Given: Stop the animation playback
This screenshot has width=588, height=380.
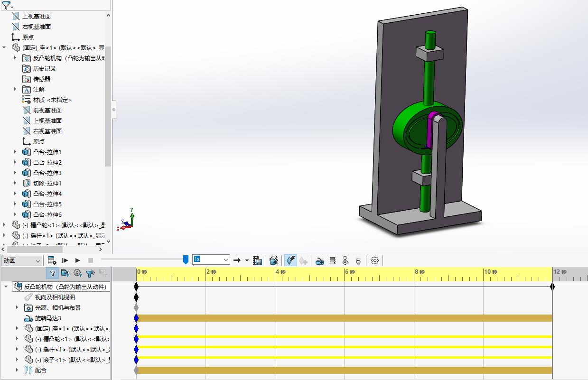Looking at the screenshot, I should pos(91,260).
